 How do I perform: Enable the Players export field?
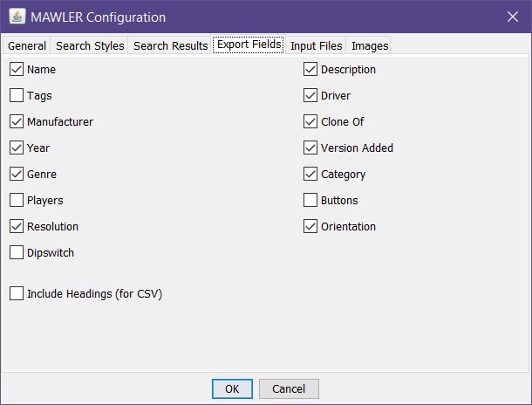[17, 201]
